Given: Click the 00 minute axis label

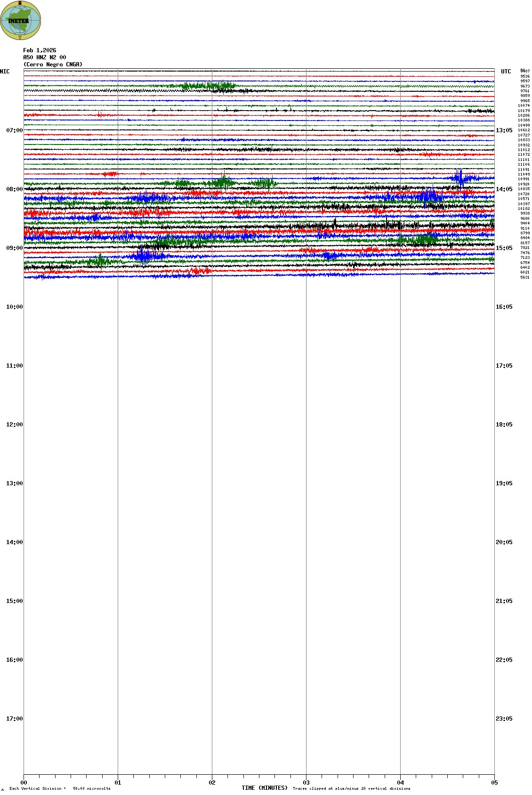Looking at the screenshot, I should (x=24, y=783).
